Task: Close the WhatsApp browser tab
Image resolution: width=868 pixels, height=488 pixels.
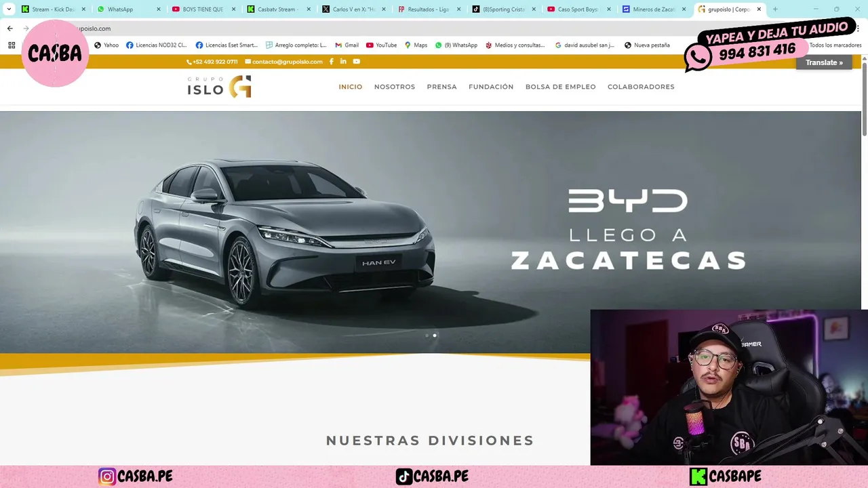Action: [x=159, y=9]
